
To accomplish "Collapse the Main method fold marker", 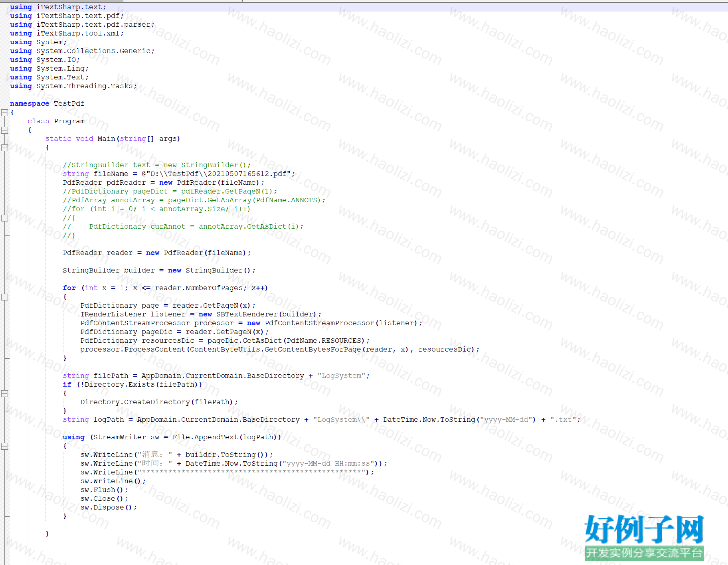I will click(5, 148).
